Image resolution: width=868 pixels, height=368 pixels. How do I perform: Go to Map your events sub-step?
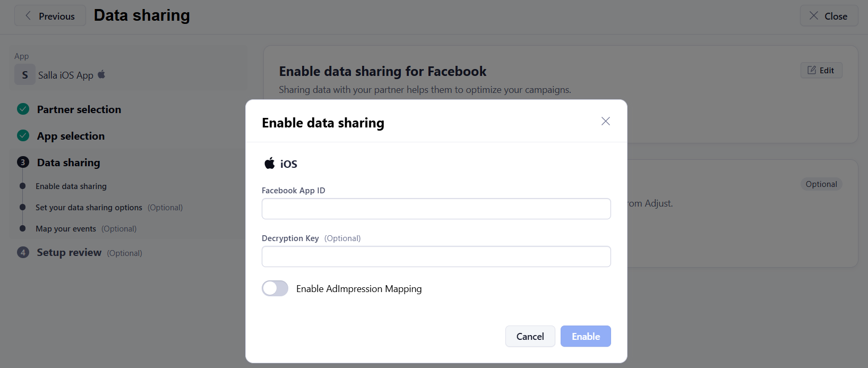coord(66,229)
